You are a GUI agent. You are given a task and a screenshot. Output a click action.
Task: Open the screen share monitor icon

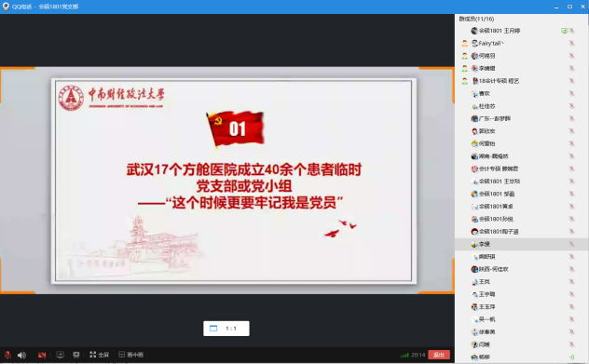coord(60,355)
